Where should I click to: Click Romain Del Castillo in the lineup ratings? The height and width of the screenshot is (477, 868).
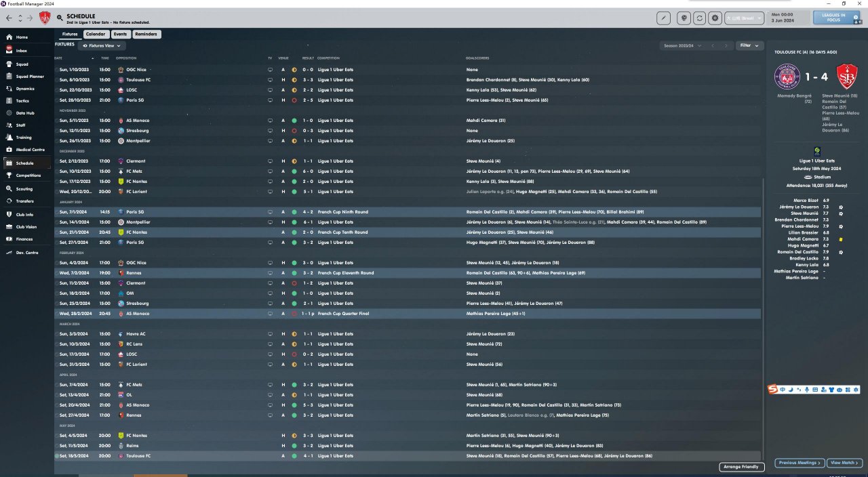click(796, 252)
